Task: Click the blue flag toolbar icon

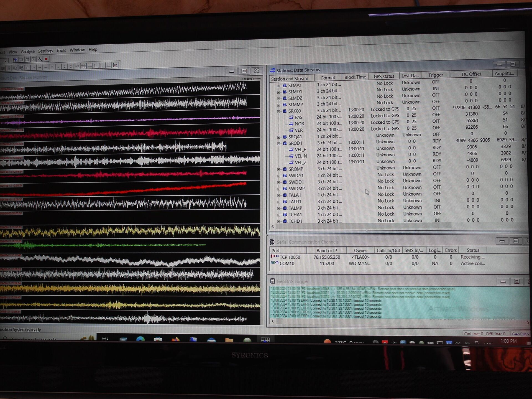Action: click(x=15, y=60)
